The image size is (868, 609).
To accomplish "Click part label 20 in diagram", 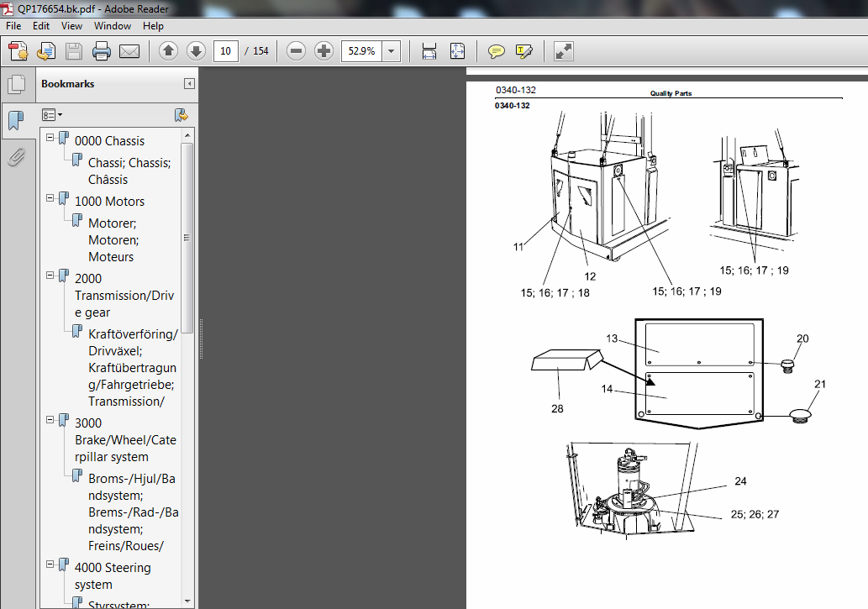I will pyautogui.click(x=802, y=339).
